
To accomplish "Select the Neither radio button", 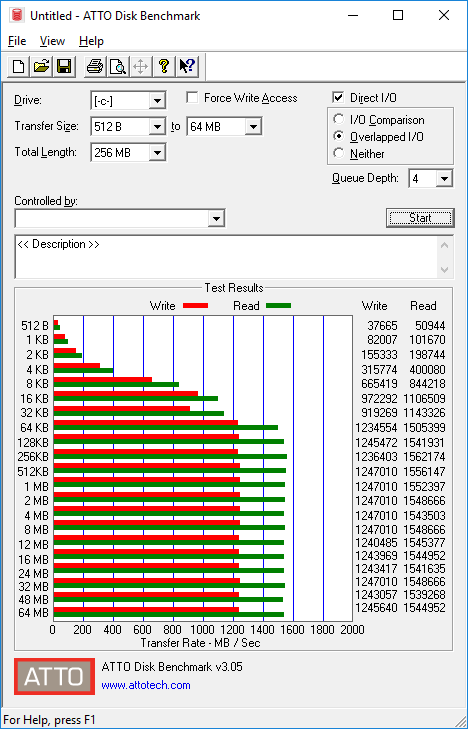I will 339,153.
